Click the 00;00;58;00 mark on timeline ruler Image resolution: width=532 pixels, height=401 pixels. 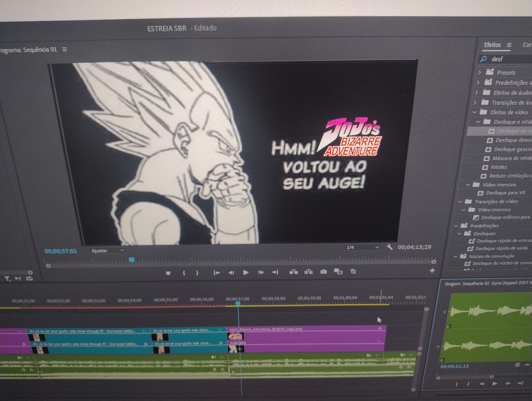click(x=274, y=299)
